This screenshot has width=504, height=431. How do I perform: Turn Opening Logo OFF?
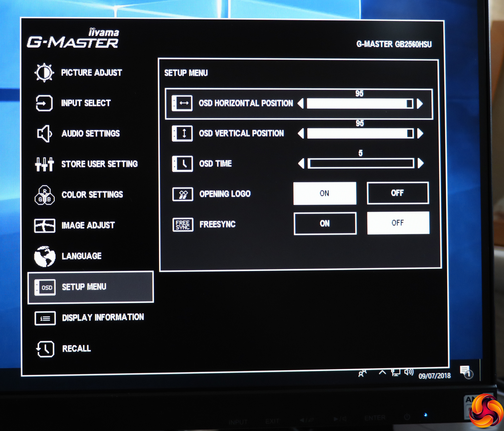[x=397, y=193]
